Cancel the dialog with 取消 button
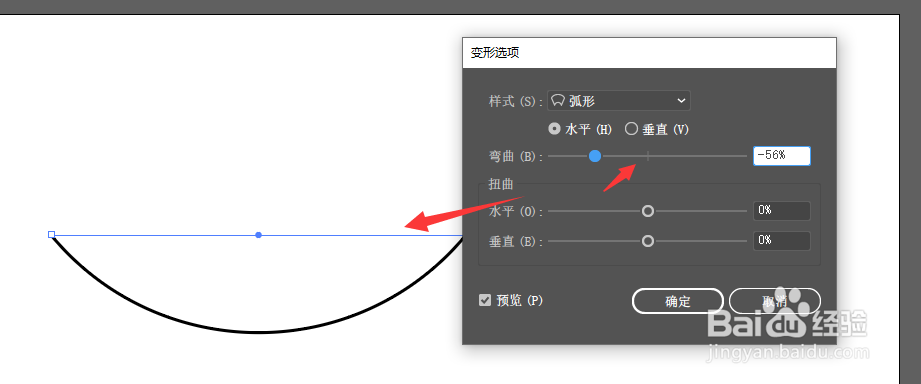 click(x=774, y=301)
